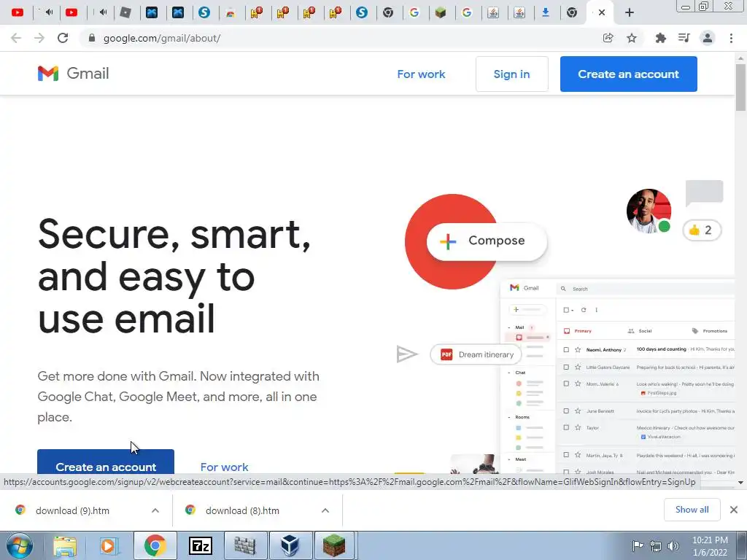Bookmark this tab with star icon

click(632, 38)
